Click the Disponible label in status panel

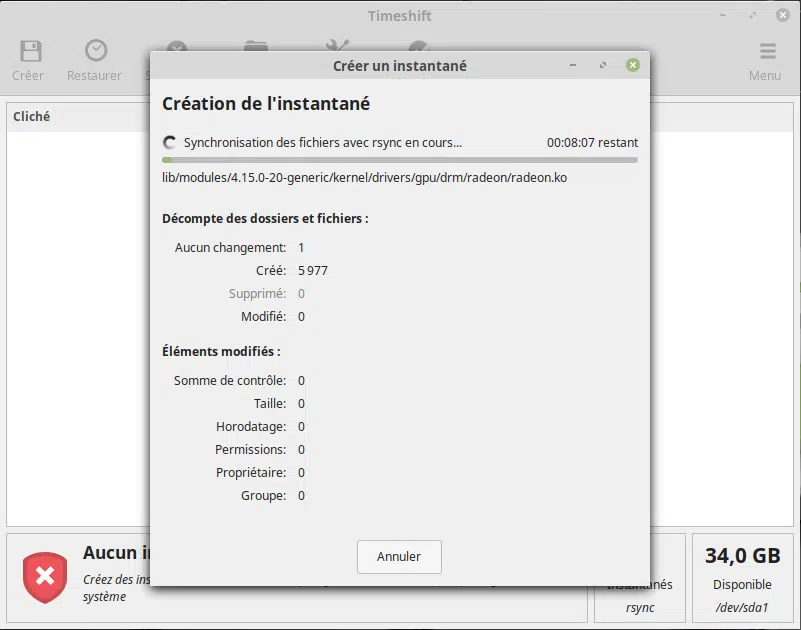pyautogui.click(x=742, y=585)
